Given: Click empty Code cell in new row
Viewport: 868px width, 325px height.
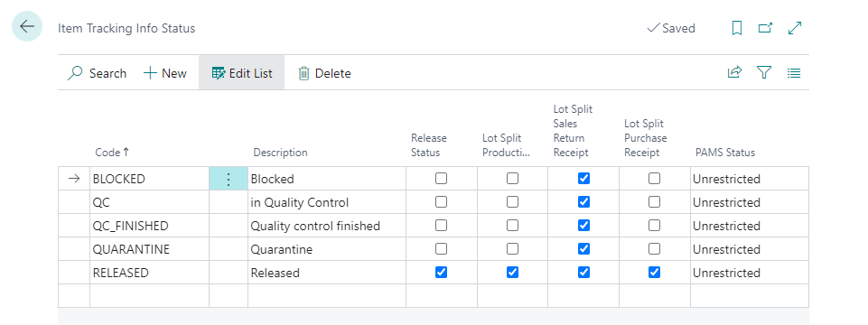Looking at the screenshot, I should coord(149,295).
